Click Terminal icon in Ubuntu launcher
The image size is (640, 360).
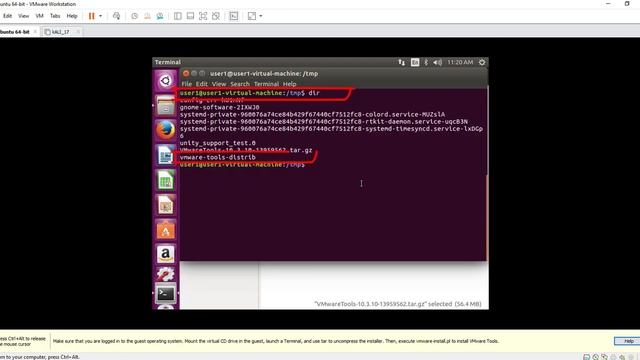[x=165, y=293]
